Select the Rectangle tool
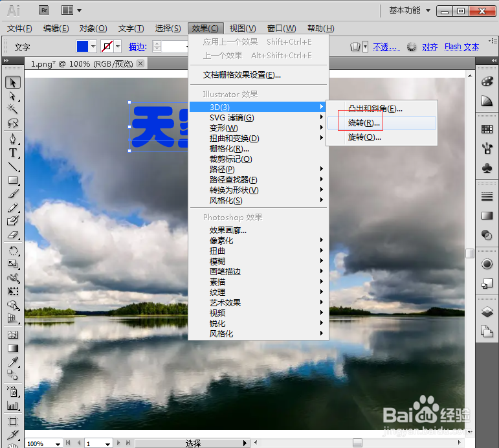Screen dimensions: 499x448 13,180
